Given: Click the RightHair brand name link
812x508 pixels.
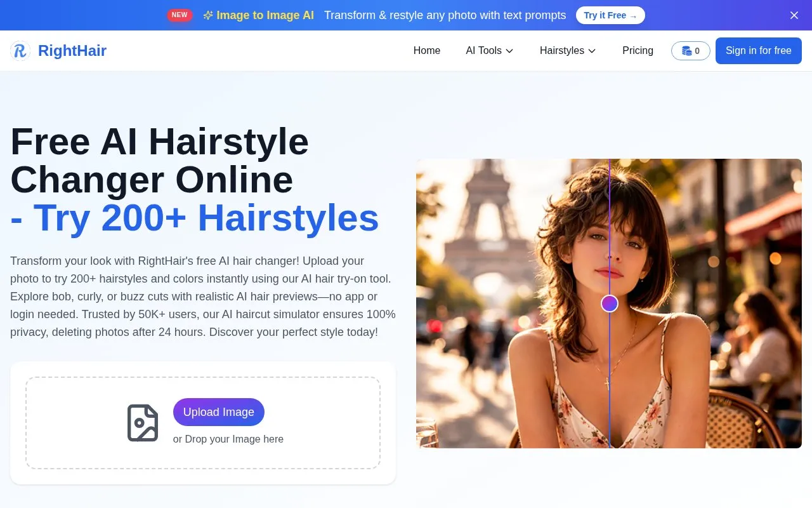Looking at the screenshot, I should point(72,51).
